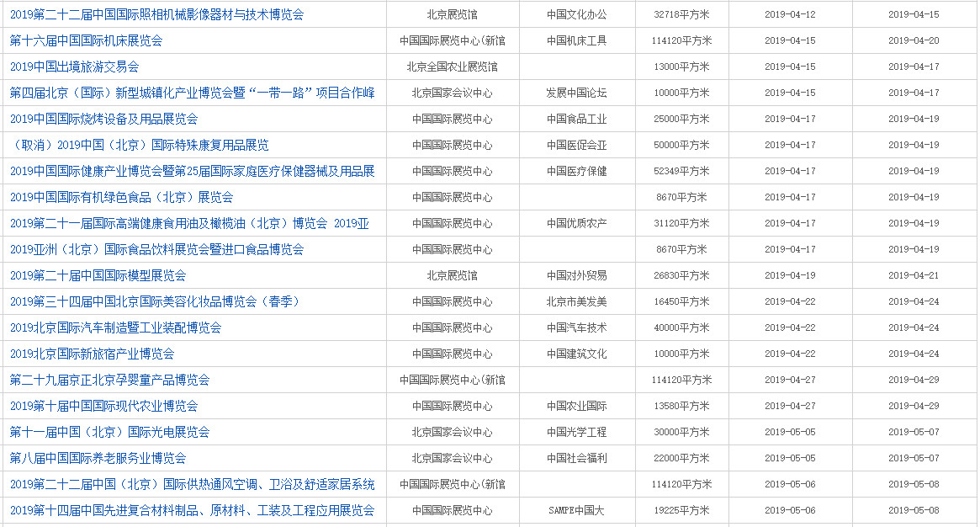Click organizer 中国食品工业
Image resolution: width=980 pixels, height=527 pixels.
click(x=576, y=119)
